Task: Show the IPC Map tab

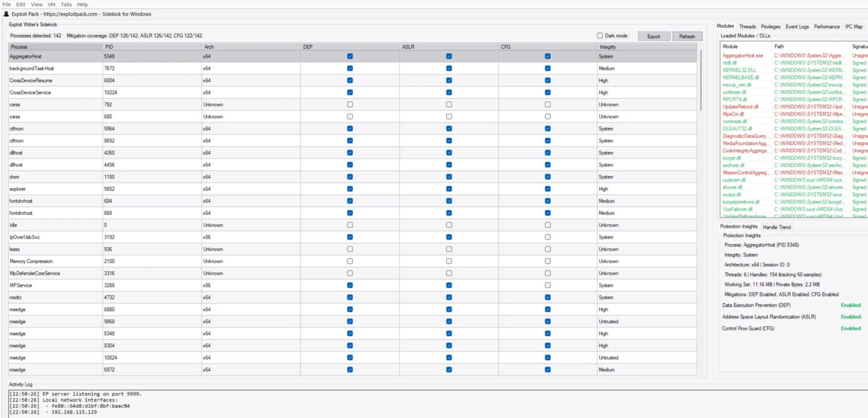Action: [x=854, y=27]
